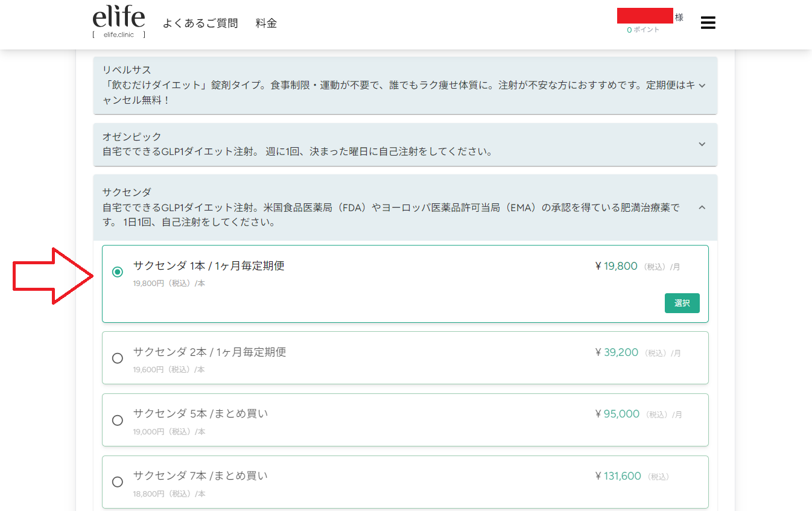812x511 pixels.
Task: Click 18,800円（税込）/本 unit price
Action: pyautogui.click(x=169, y=494)
